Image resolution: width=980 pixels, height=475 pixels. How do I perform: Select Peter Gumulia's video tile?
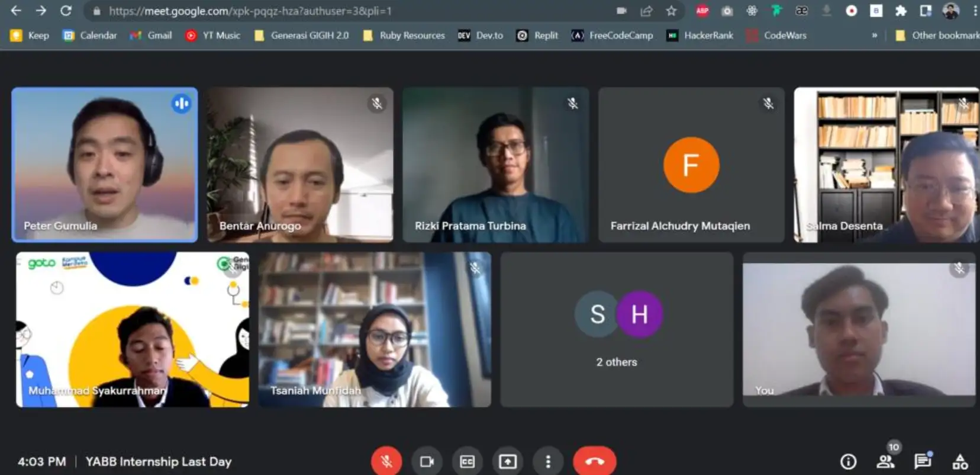tap(105, 165)
